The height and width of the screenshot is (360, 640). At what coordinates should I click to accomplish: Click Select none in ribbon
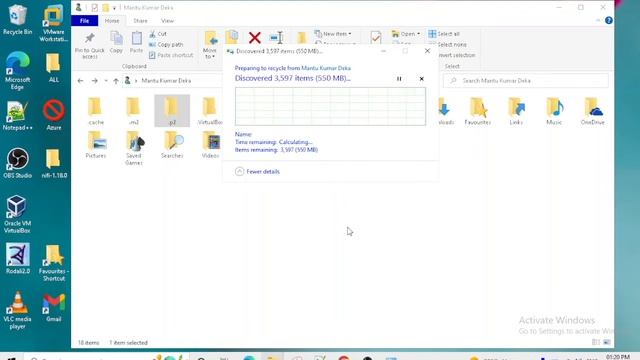pyautogui.click(x=451, y=44)
